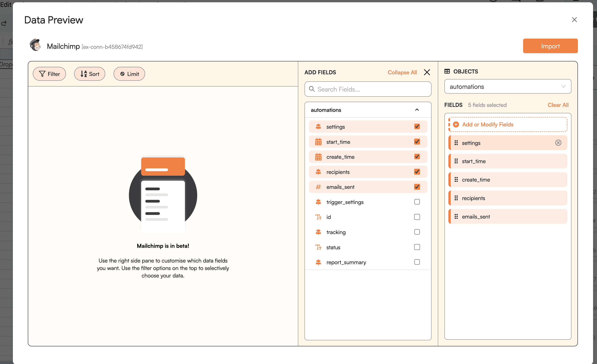Click the Import button to import data
This screenshot has height=364, width=597.
(x=551, y=46)
